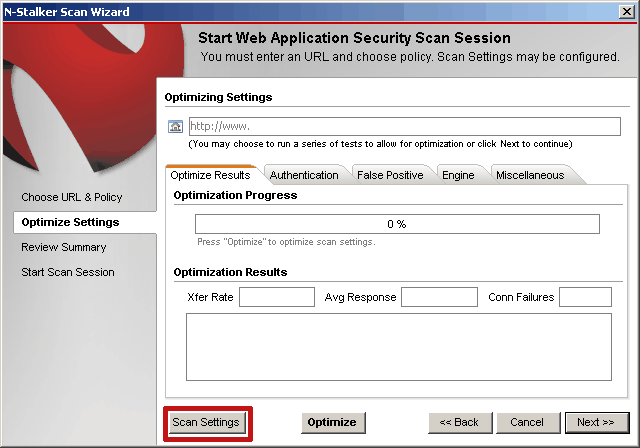Viewport: 640px width, 448px height.
Task: Open the Authentication tab
Action: 304,175
